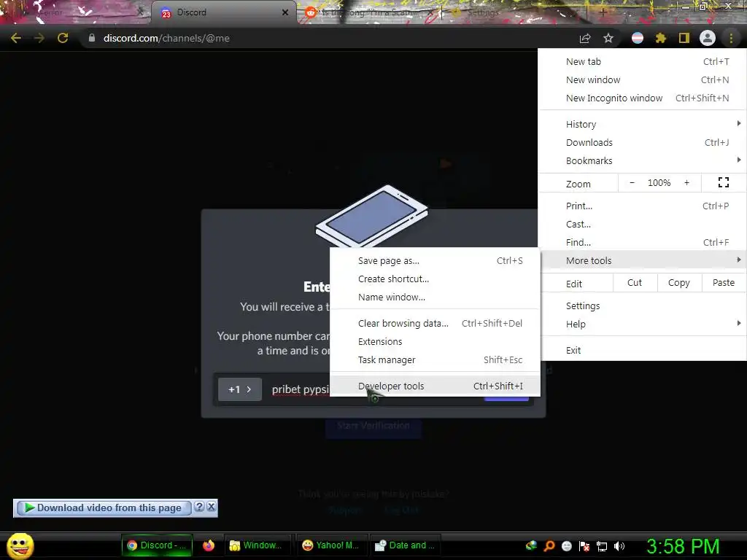Screen dimensions: 747x560
Task: Enter fullscreen from the Zoom row
Action: pyautogui.click(x=723, y=182)
